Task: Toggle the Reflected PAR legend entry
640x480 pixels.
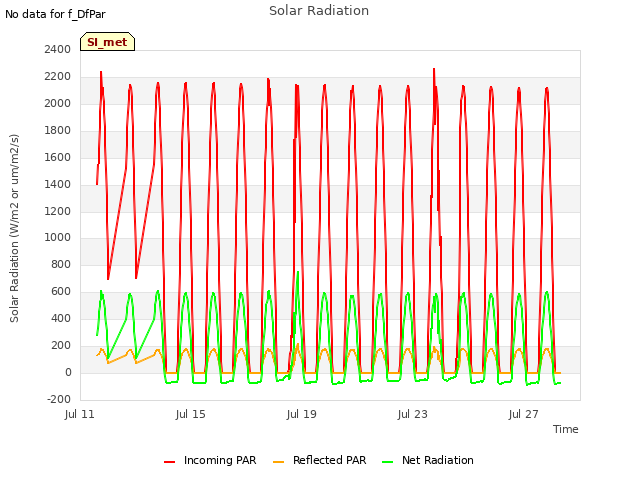Action: (x=319, y=460)
